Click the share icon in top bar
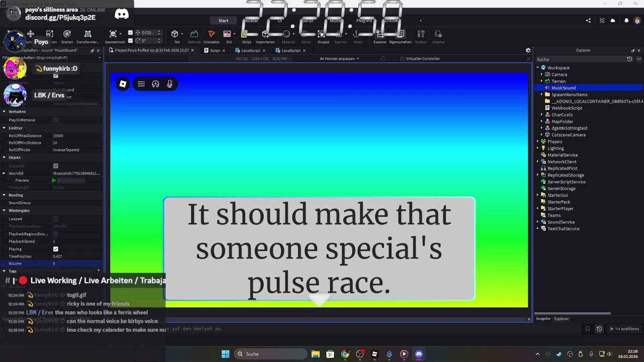The image size is (644, 362). (588, 21)
